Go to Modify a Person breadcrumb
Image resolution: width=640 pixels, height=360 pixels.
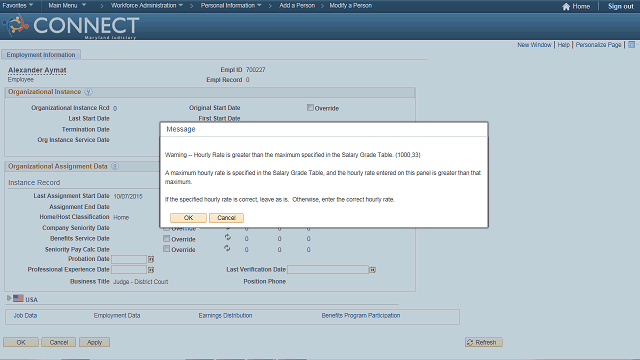[351, 6]
